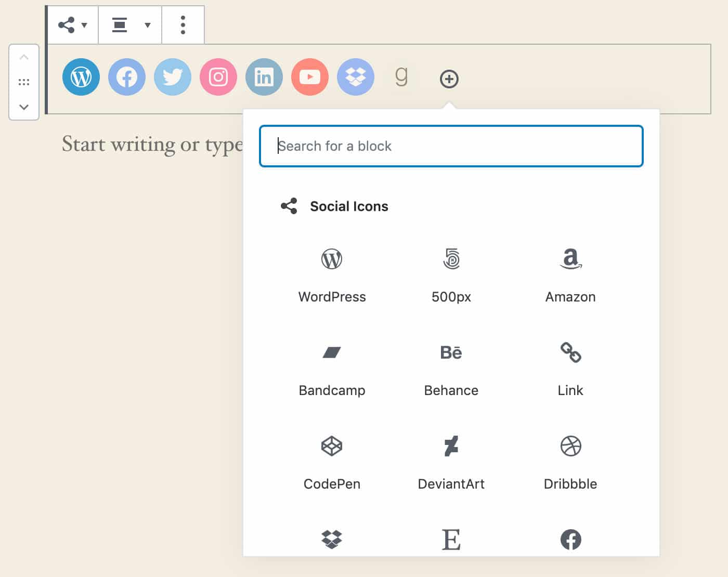Add the Amazon block from the inserter
The width and height of the screenshot is (728, 577).
(570, 273)
